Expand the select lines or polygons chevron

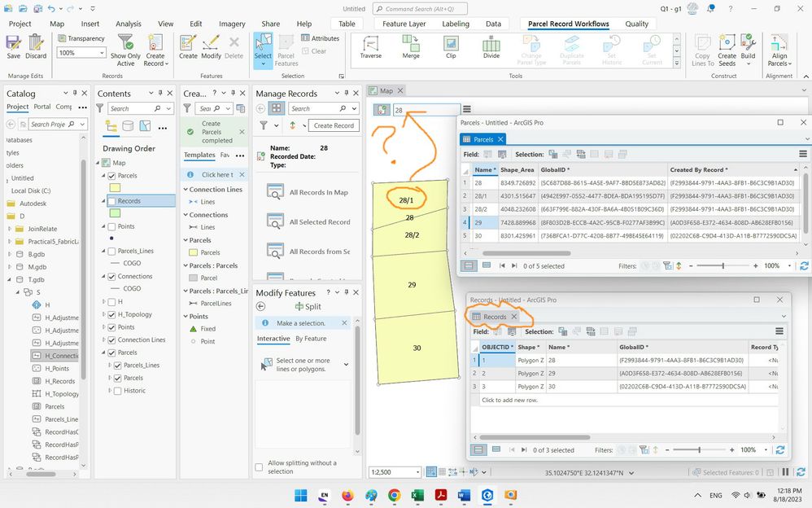346,365
